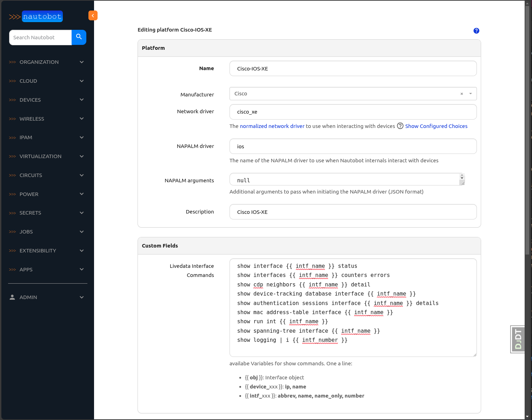Click the Description field

point(353,212)
